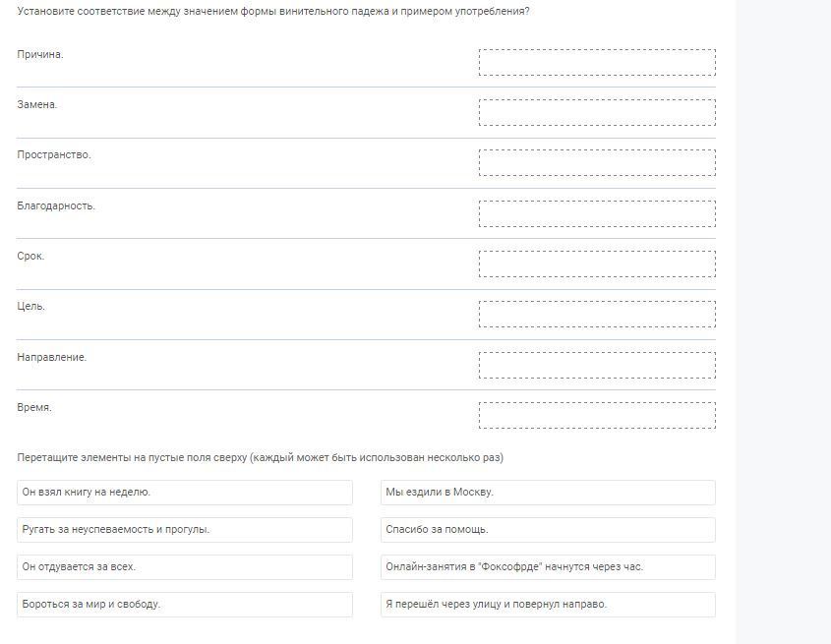Screen dimensions: 831x644
Task: Click the "Благодарность." row label
Action: click(56, 205)
